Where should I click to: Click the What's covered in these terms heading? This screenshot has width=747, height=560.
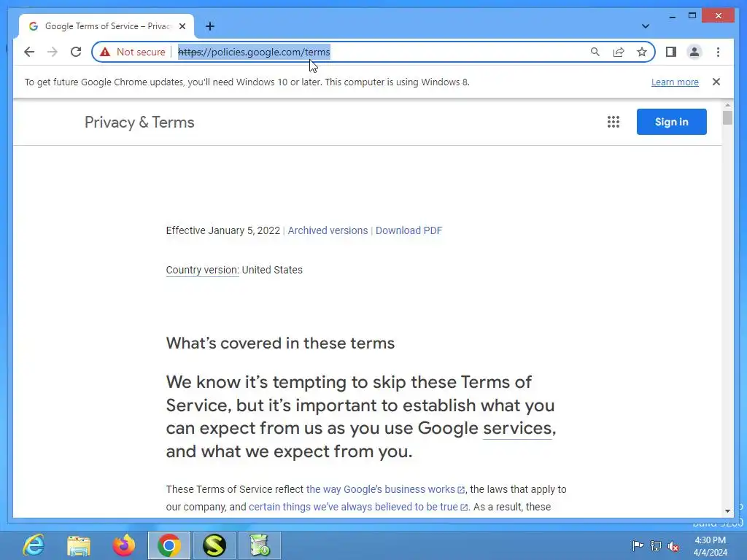point(280,343)
